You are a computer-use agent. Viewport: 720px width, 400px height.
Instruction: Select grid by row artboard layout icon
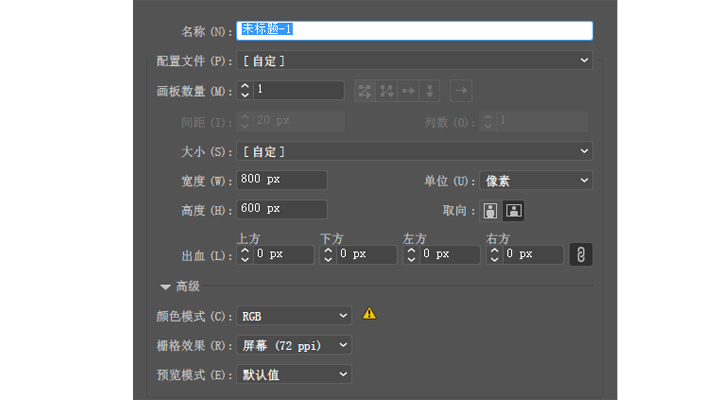pyautogui.click(x=365, y=91)
